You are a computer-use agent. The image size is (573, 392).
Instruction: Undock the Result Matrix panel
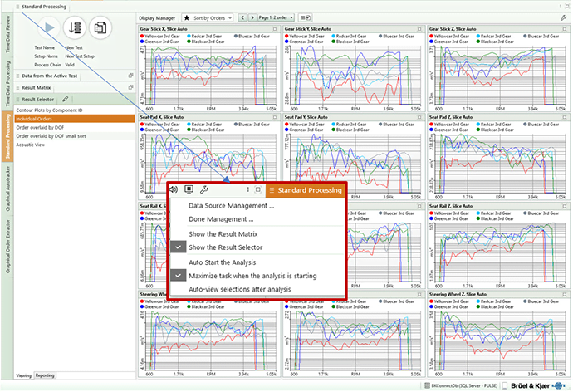[x=130, y=87]
